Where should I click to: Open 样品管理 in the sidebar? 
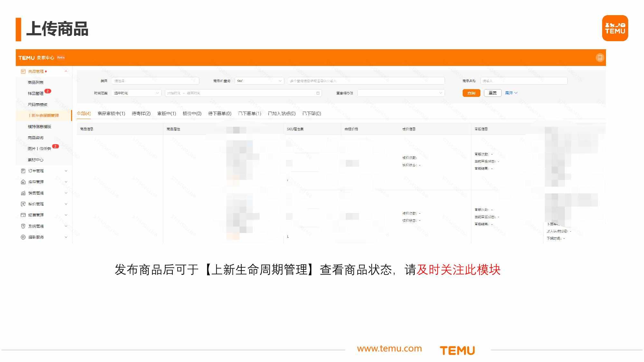[x=35, y=93]
